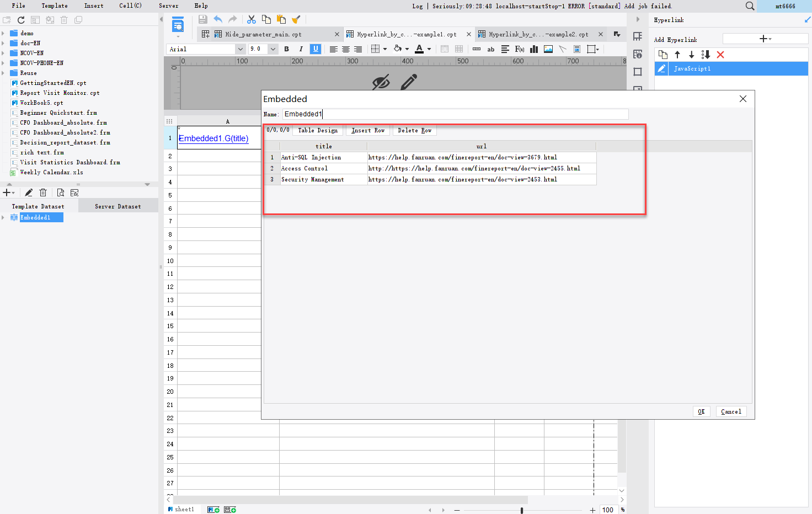Undo the last action

click(x=218, y=19)
